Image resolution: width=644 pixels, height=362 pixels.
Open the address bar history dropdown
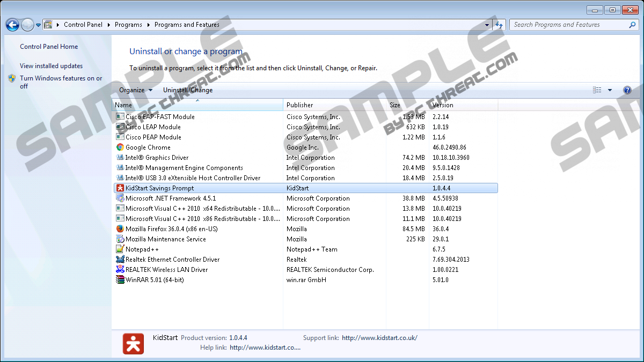(x=487, y=25)
